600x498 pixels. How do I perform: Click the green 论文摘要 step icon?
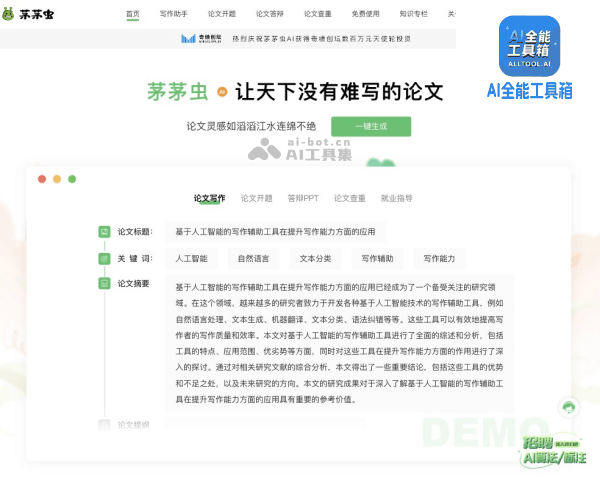(104, 284)
